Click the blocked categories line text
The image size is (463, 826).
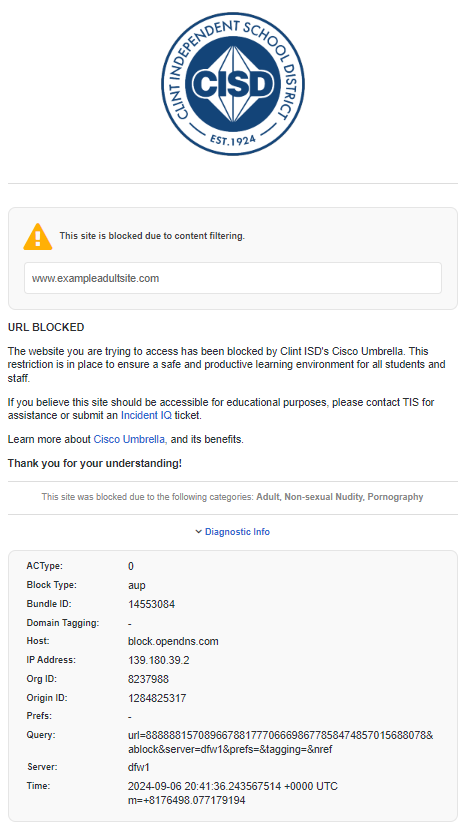(x=232, y=497)
